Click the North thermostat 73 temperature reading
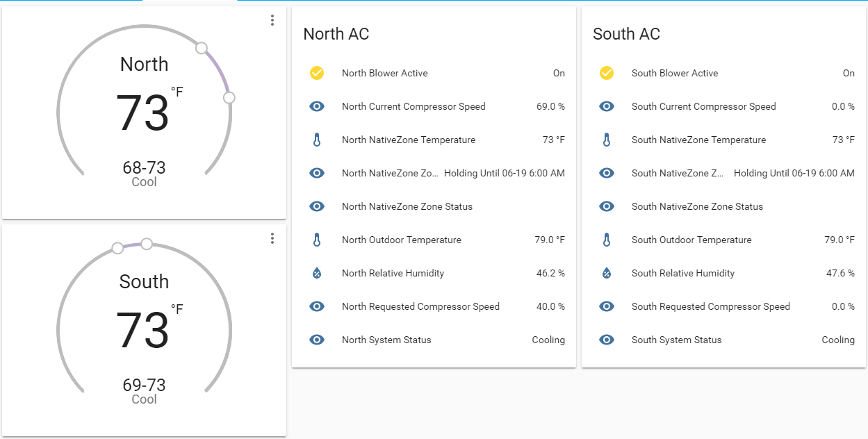This screenshot has height=439, width=868. tap(142, 113)
